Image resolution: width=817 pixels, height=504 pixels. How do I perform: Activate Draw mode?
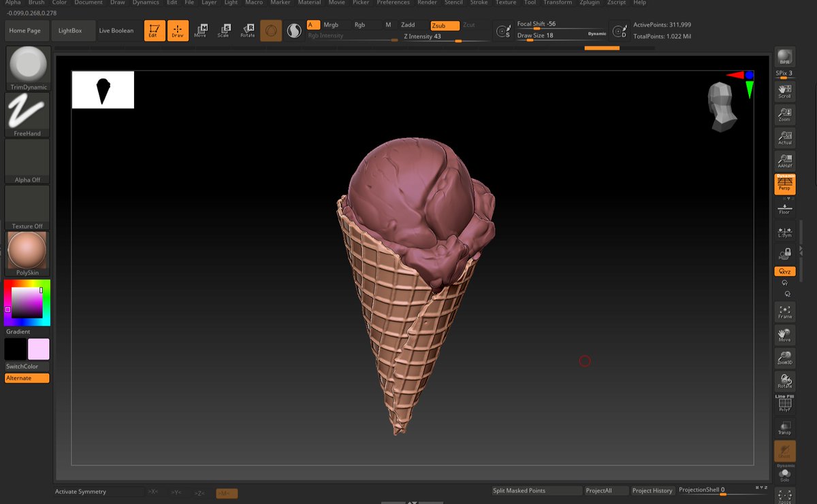pos(178,31)
